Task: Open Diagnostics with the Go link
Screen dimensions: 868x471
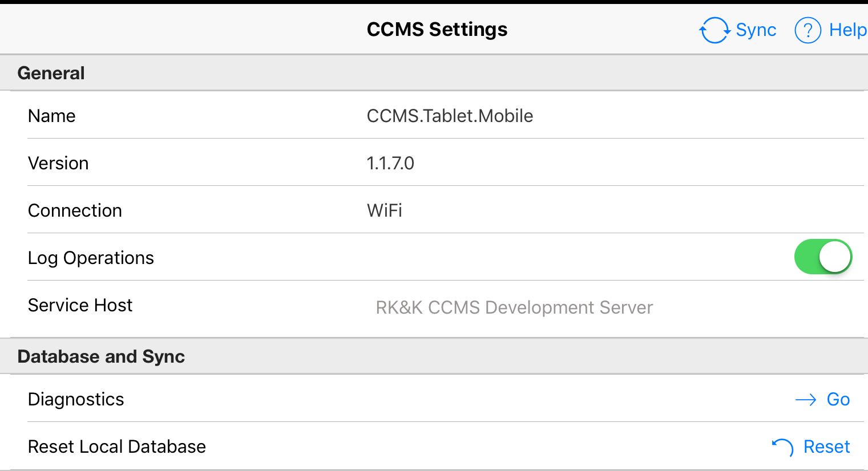Action: (x=838, y=400)
